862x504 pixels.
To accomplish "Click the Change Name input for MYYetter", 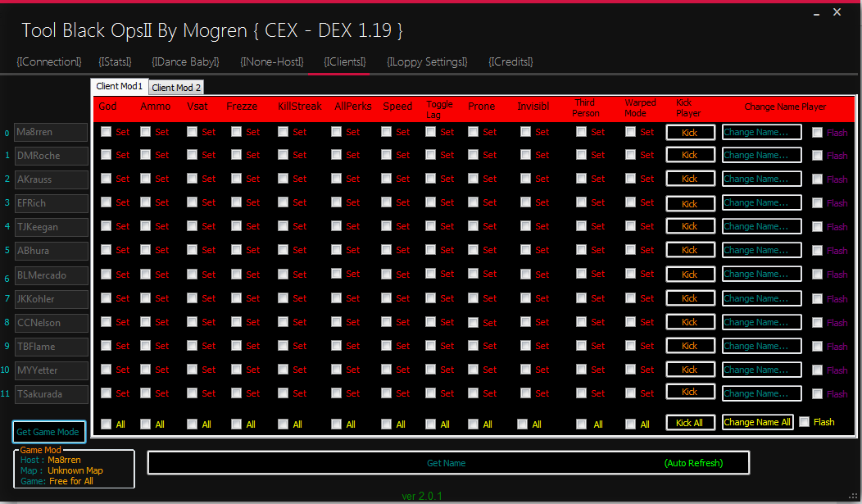I will (761, 370).
